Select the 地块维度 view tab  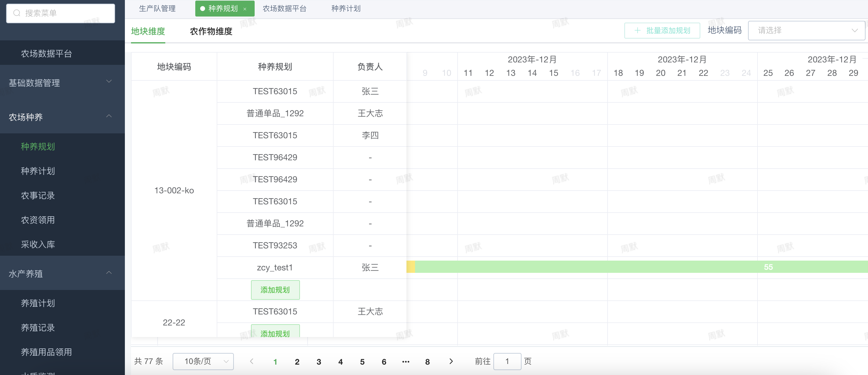click(148, 31)
